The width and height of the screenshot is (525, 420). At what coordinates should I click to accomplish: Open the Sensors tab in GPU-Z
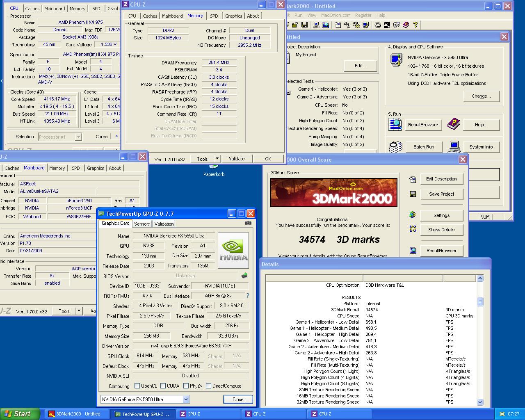coord(142,224)
